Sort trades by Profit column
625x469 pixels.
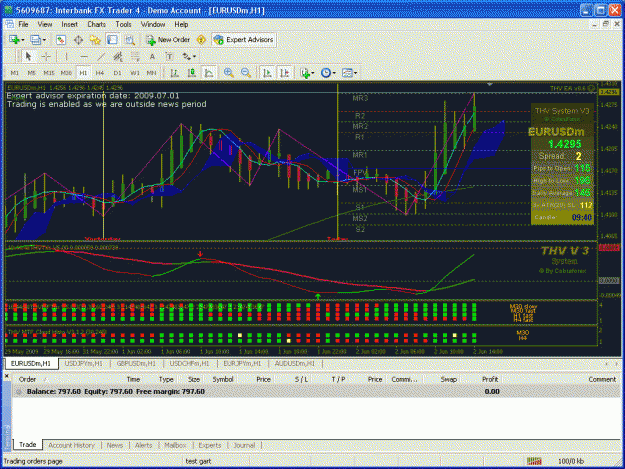point(490,380)
